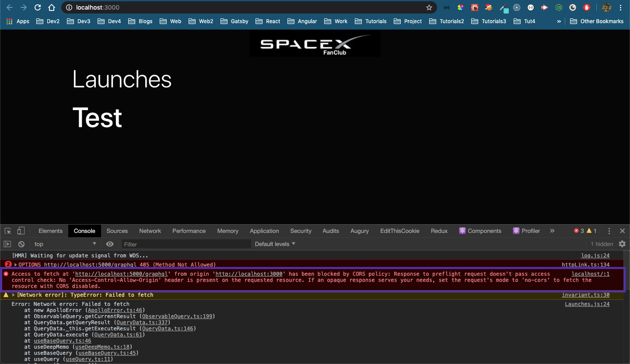
Task: Show the console sidebar
Action: 7,244
